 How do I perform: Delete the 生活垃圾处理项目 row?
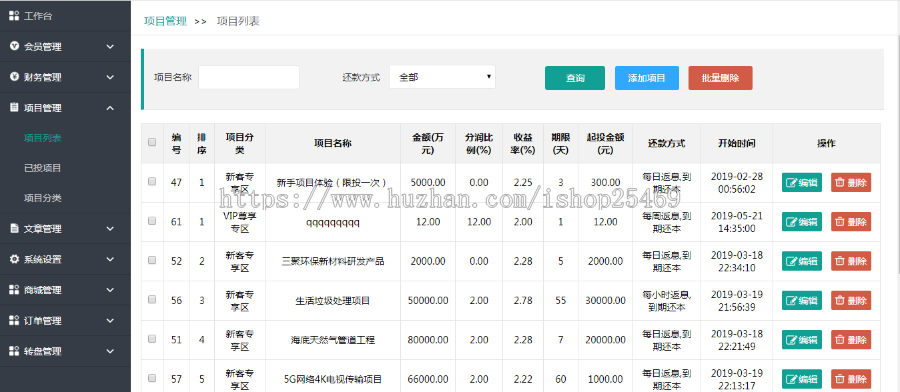tap(851, 300)
